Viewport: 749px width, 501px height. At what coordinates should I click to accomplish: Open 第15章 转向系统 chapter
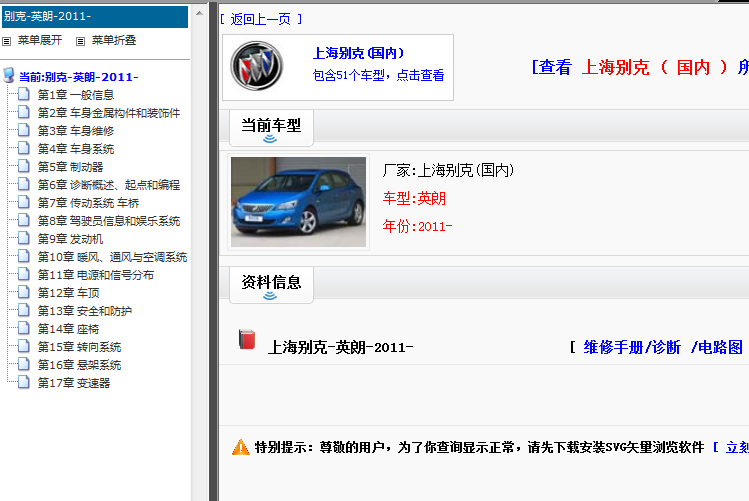[x=80, y=347]
